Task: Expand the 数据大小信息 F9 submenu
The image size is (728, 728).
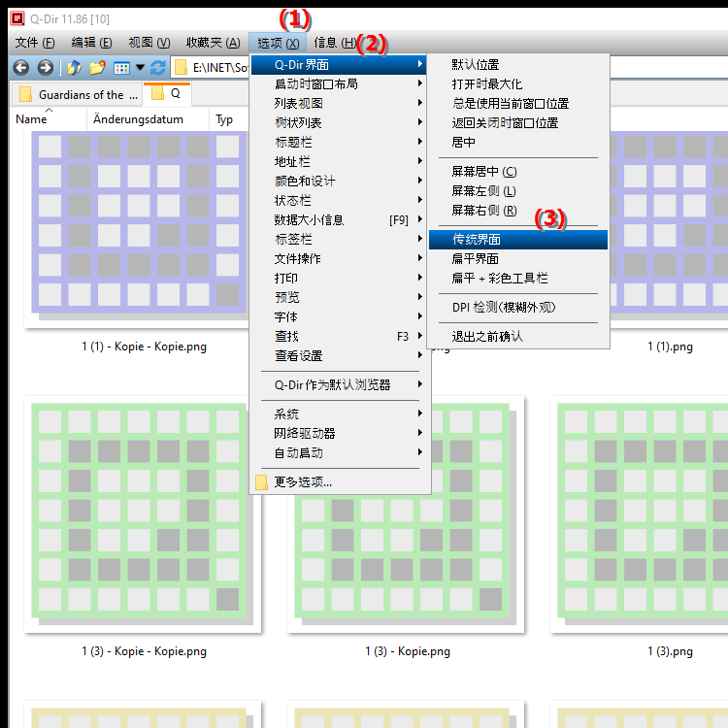Action: coord(338,220)
